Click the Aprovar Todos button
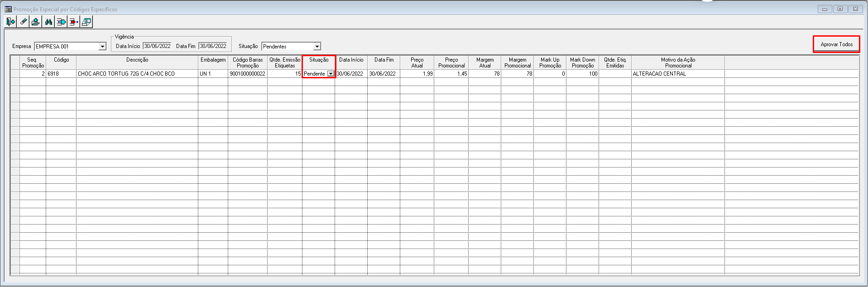This screenshot has width=868, height=287. click(x=836, y=44)
